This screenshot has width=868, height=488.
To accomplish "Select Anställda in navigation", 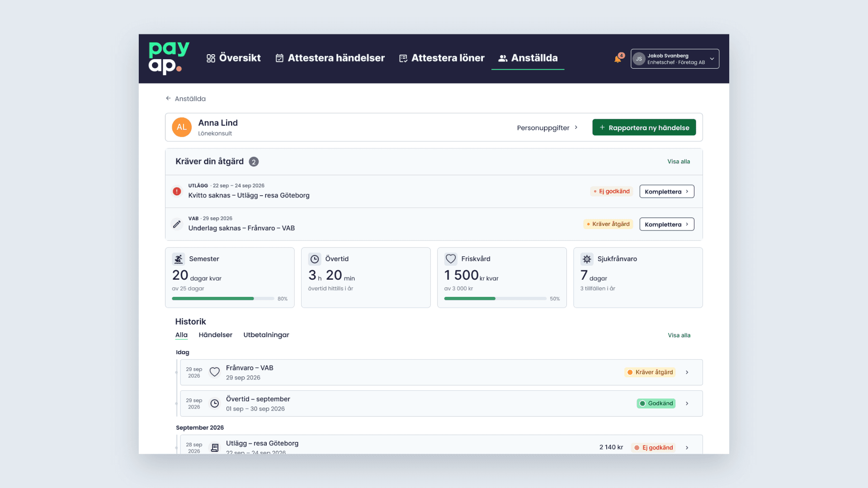I will point(528,58).
